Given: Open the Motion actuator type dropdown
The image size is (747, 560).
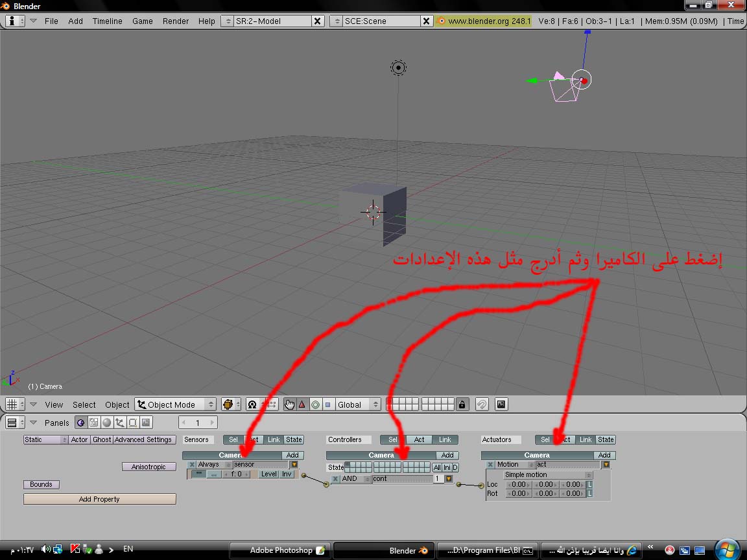Looking at the screenshot, I should 516,464.
